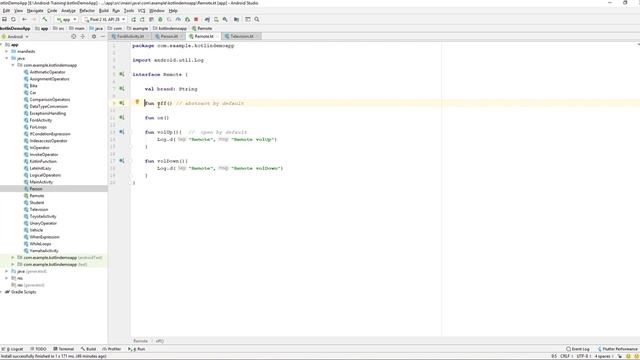Click the Make Project hammer icon

(45, 19)
